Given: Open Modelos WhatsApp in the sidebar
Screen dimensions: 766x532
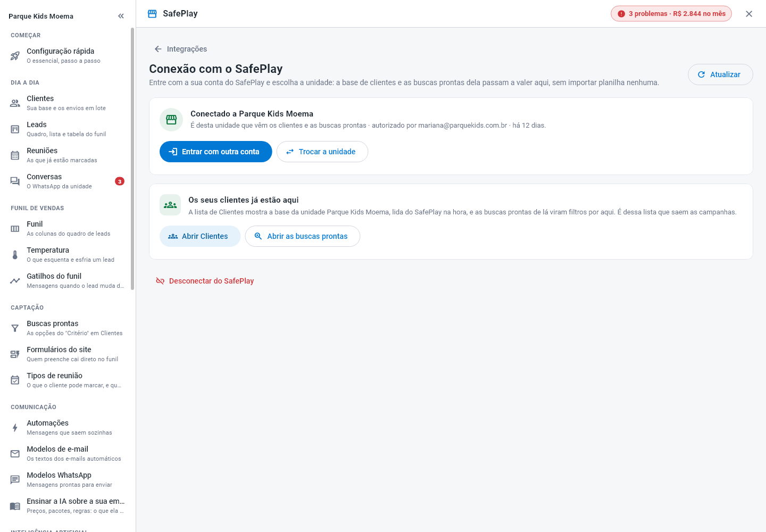Looking at the screenshot, I should click(x=67, y=480).
